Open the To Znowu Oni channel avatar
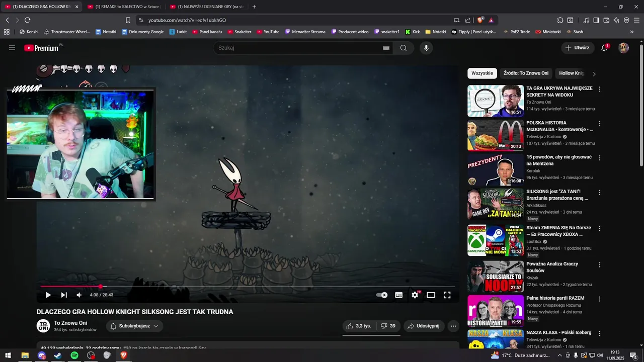Image resolution: width=644 pixels, height=362 pixels. (43, 326)
